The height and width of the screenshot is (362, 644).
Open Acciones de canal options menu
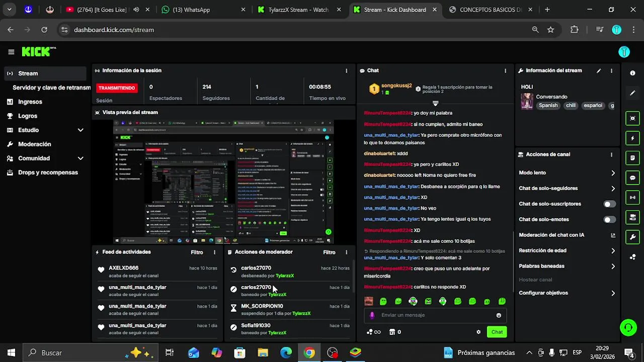pos(611,155)
